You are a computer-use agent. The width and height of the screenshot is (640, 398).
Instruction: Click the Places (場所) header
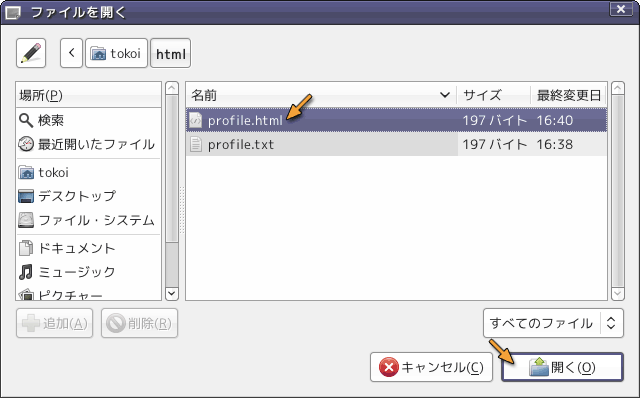pos(88,96)
